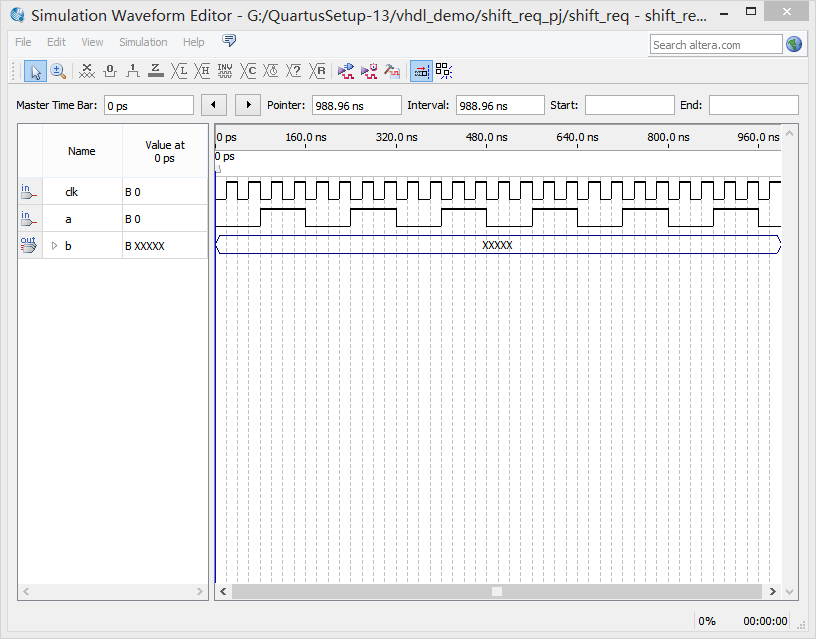Viewport: 816px width, 639px height.
Task: Click the Pointer value field
Action: [x=357, y=106]
